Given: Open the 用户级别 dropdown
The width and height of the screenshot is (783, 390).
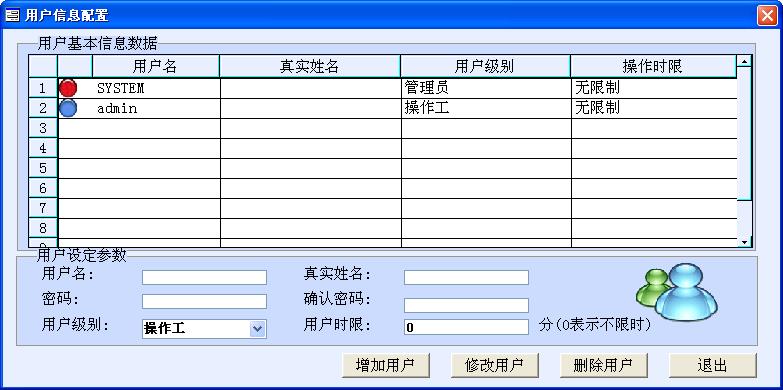Looking at the screenshot, I should pyautogui.click(x=257, y=329).
